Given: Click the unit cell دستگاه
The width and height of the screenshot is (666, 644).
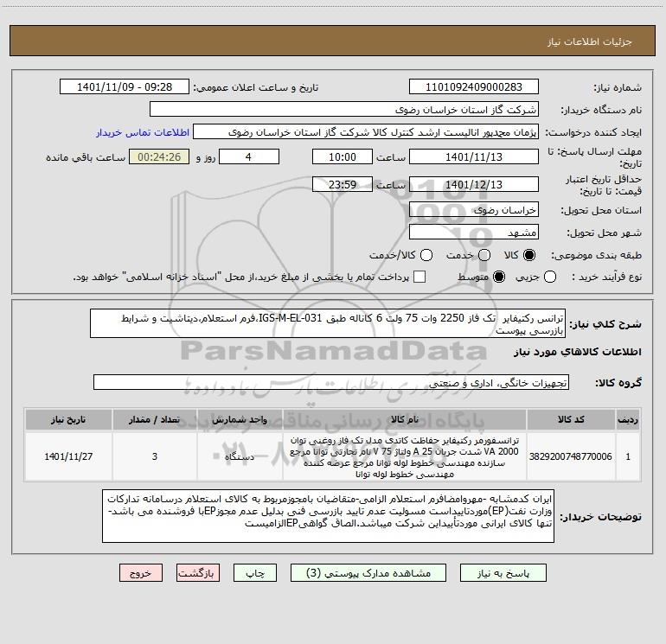Looking at the screenshot, I should coord(240,456).
